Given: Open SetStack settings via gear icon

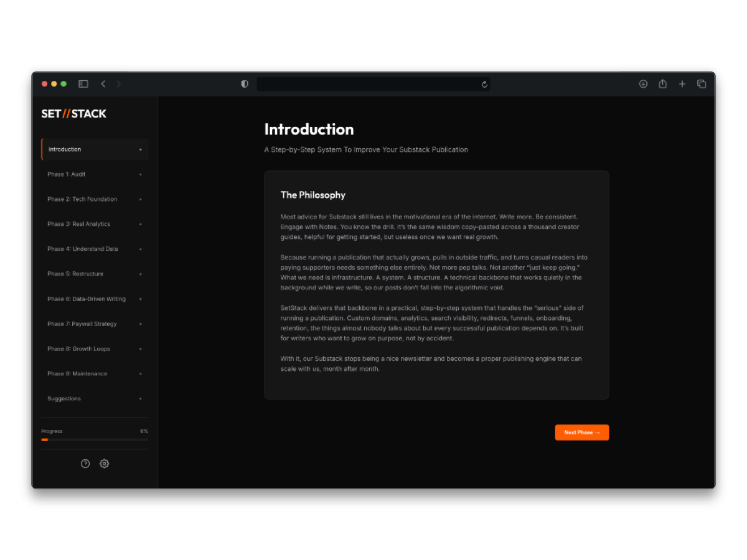Looking at the screenshot, I should pos(104,464).
